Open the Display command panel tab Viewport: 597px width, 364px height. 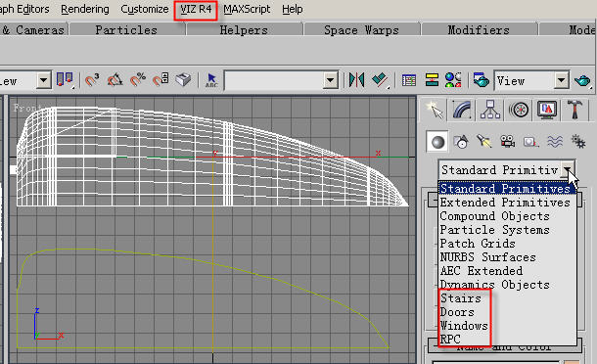coord(547,110)
